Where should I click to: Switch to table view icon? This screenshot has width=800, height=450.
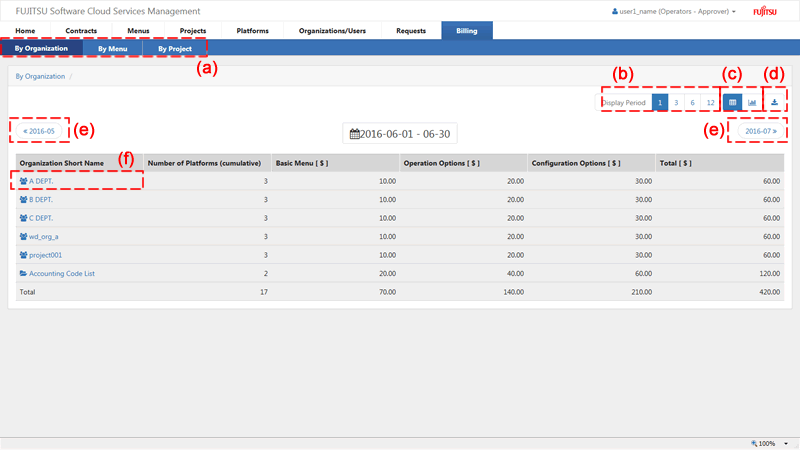[732, 103]
